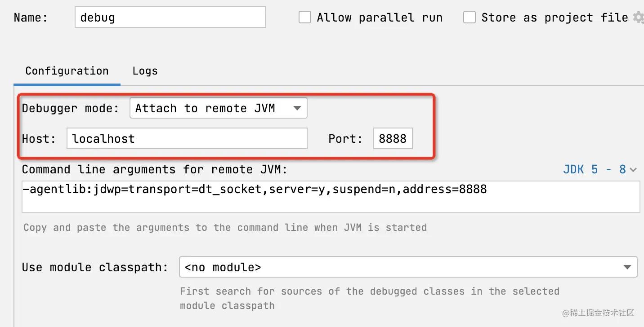Click the Allow parallel run label text
The image size is (644, 327).
[x=380, y=18]
